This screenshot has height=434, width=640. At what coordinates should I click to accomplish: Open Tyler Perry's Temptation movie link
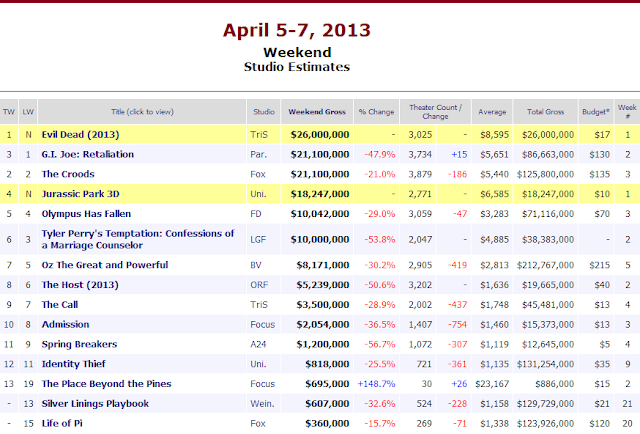[x=138, y=239]
